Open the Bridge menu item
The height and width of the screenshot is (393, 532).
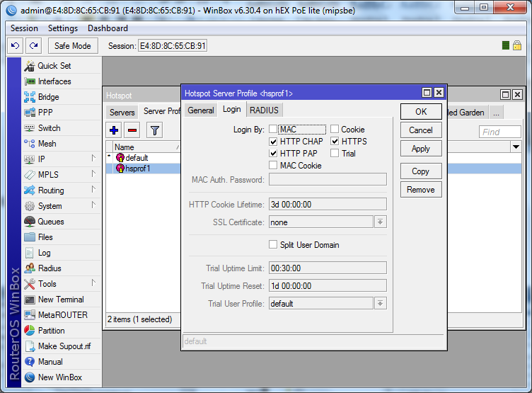pyautogui.click(x=62, y=97)
